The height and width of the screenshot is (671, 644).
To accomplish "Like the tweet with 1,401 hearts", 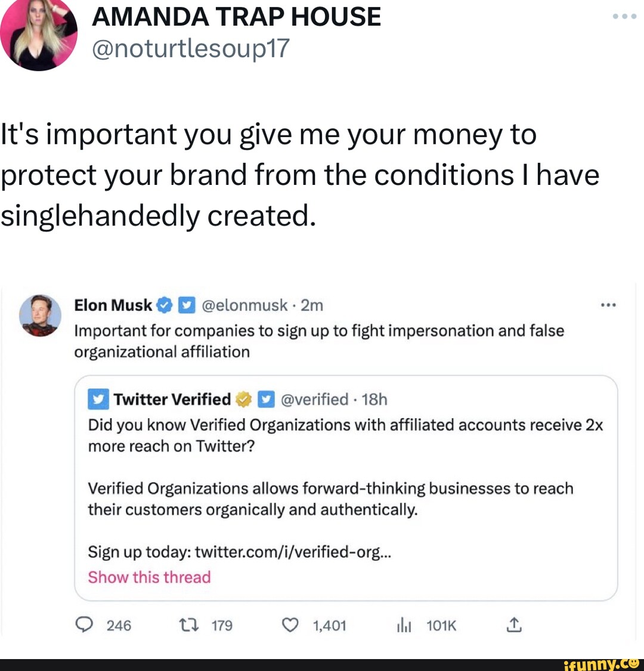I will click(x=289, y=624).
